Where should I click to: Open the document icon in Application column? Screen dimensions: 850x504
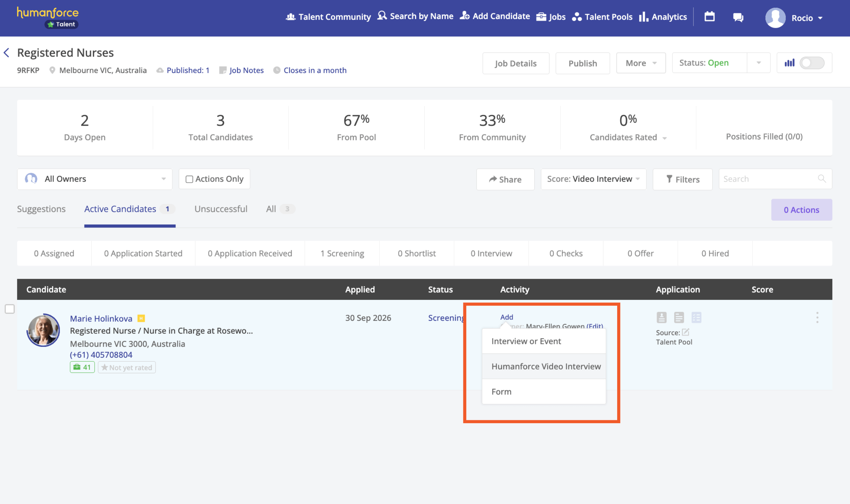point(679,317)
